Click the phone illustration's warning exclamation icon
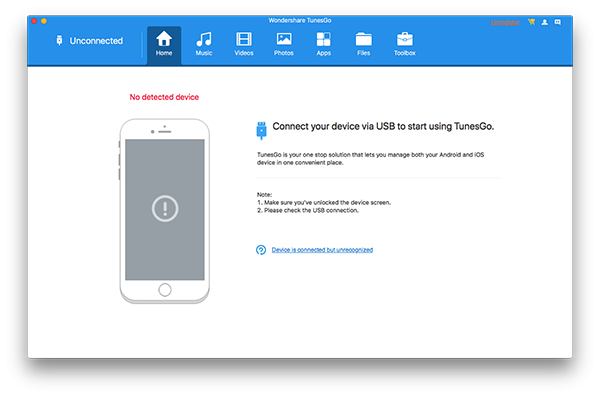This screenshot has height=397, width=600. click(x=165, y=209)
